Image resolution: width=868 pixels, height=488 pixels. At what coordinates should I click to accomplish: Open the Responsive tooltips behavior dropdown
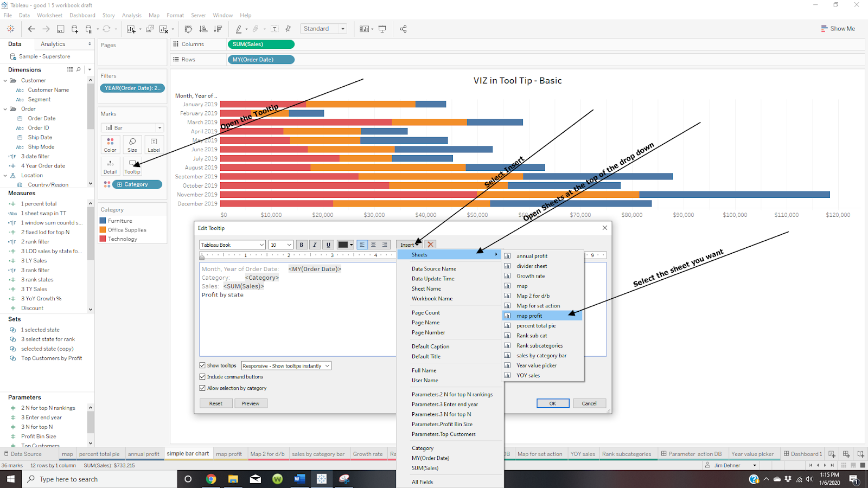(286, 365)
